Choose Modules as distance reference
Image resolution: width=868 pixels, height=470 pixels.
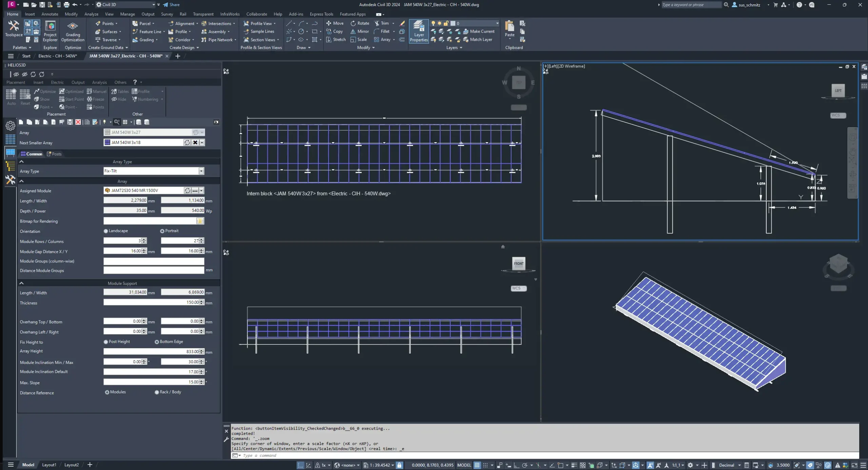107,392
